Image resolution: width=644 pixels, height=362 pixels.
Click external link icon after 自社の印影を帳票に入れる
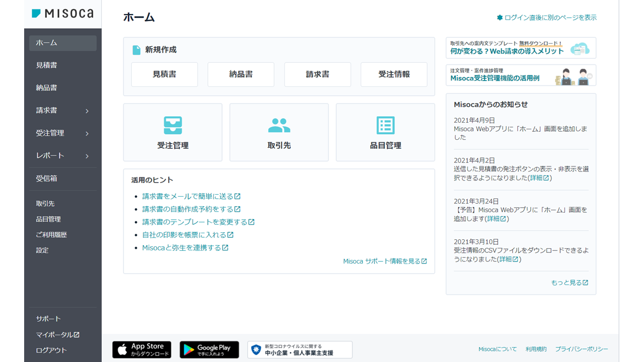[x=230, y=235]
